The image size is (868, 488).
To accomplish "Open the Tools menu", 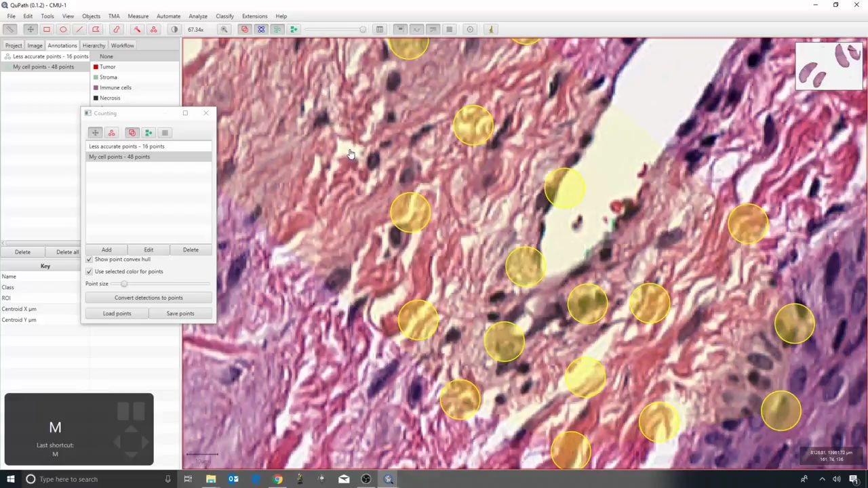I will (x=47, y=16).
